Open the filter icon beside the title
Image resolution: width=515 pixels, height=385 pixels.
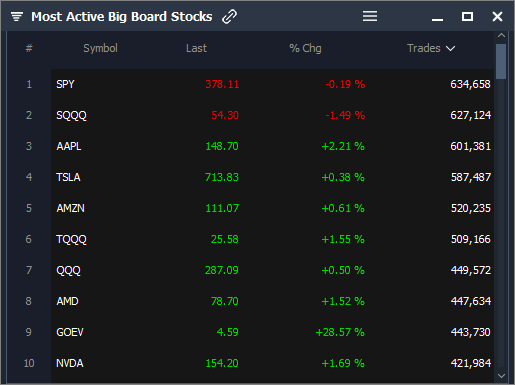point(17,16)
